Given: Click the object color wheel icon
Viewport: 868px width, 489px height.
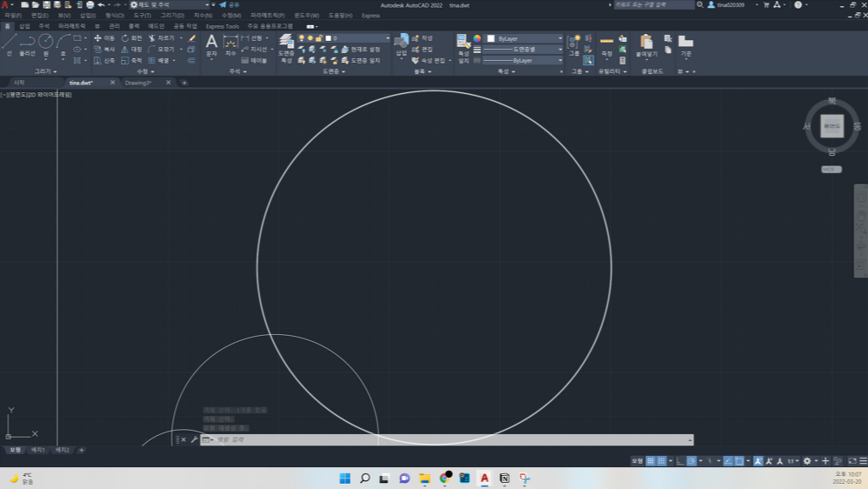Looking at the screenshot, I should (x=477, y=38).
